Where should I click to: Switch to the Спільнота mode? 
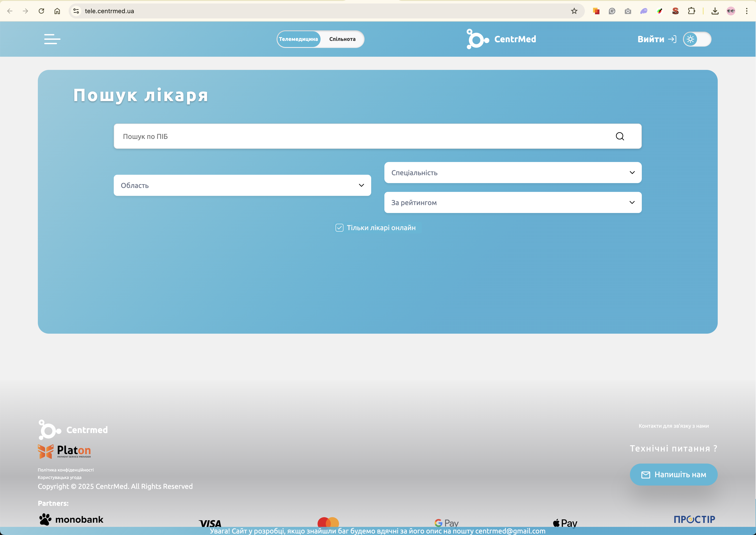(342, 39)
